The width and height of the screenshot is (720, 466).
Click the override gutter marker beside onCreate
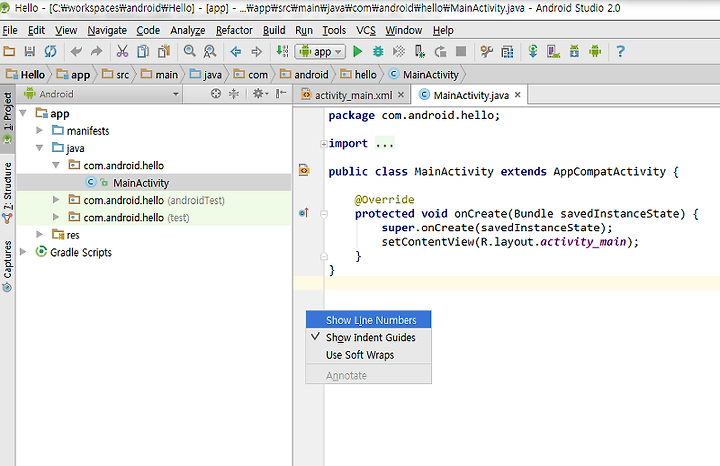pos(304,213)
